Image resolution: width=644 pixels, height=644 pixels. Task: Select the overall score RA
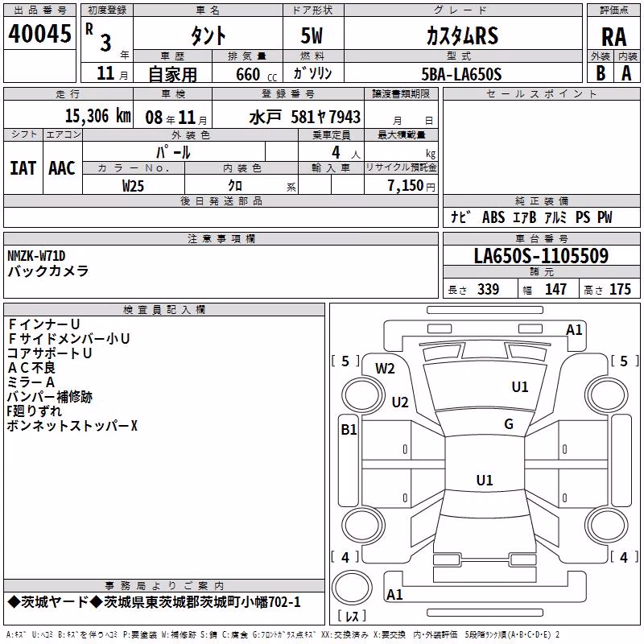click(x=614, y=37)
